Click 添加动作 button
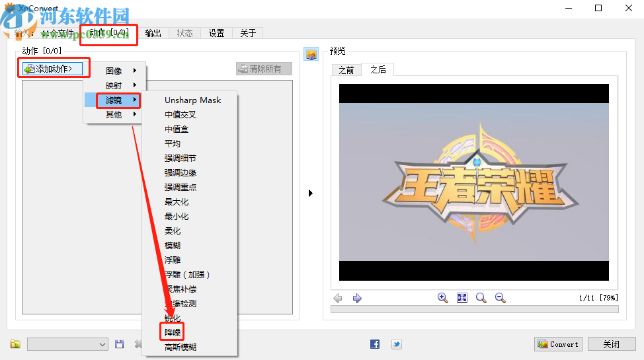Image resolution: width=644 pixels, height=360 pixels. [53, 69]
